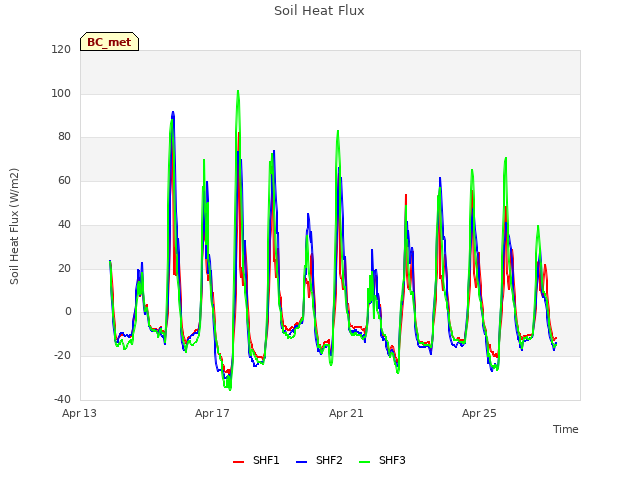Click the blue SHF2 peak near 90
Screen dimensions: 640x480
pos(173,112)
